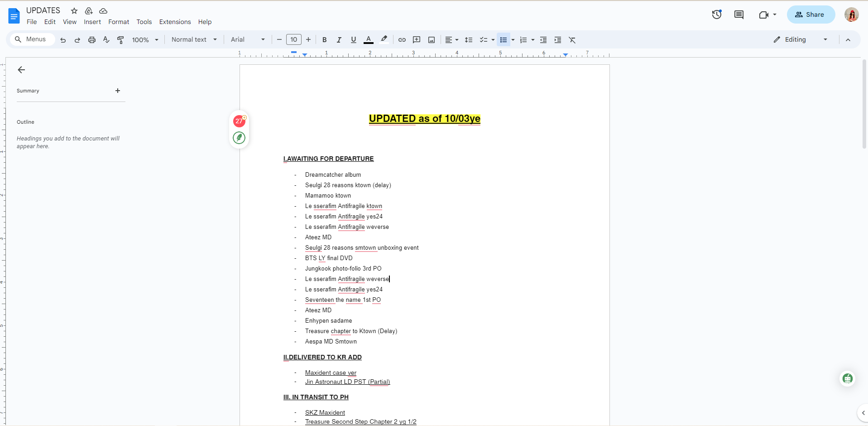
Task: Open the Arial font dropdown
Action: [248, 40]
